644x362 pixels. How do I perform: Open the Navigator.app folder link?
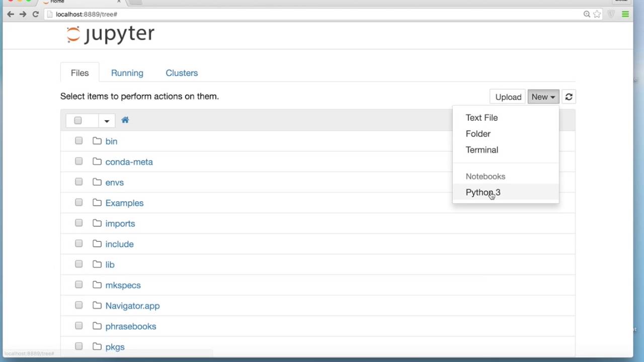pos(133,306)
